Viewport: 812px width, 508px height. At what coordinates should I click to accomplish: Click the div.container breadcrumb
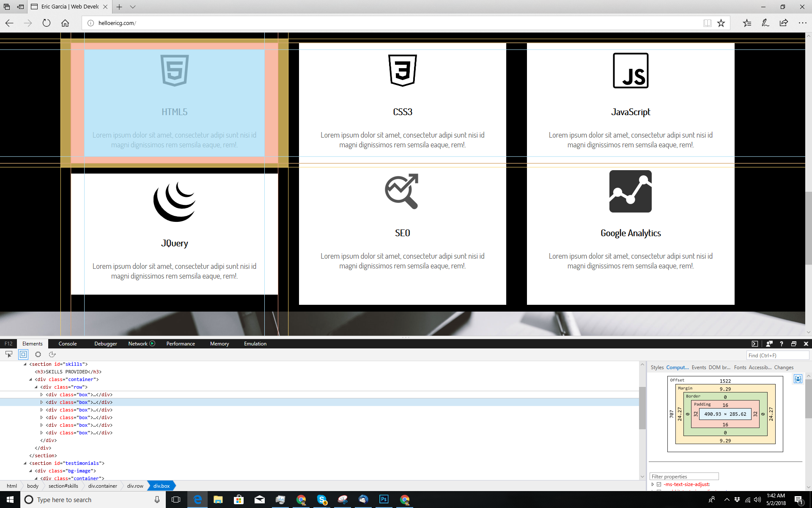103,486
